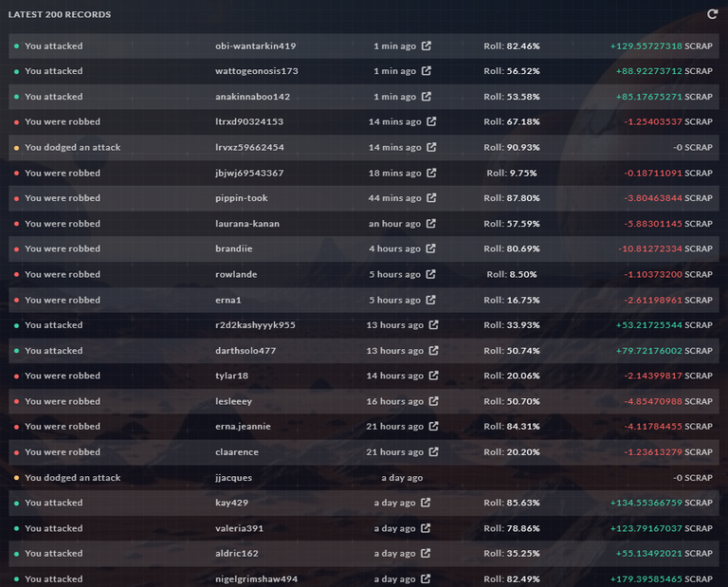This screenshot has height=587, width=728.
Task: Select '+179.39585465 SCRAP' amount
Action: pos(661,578)
